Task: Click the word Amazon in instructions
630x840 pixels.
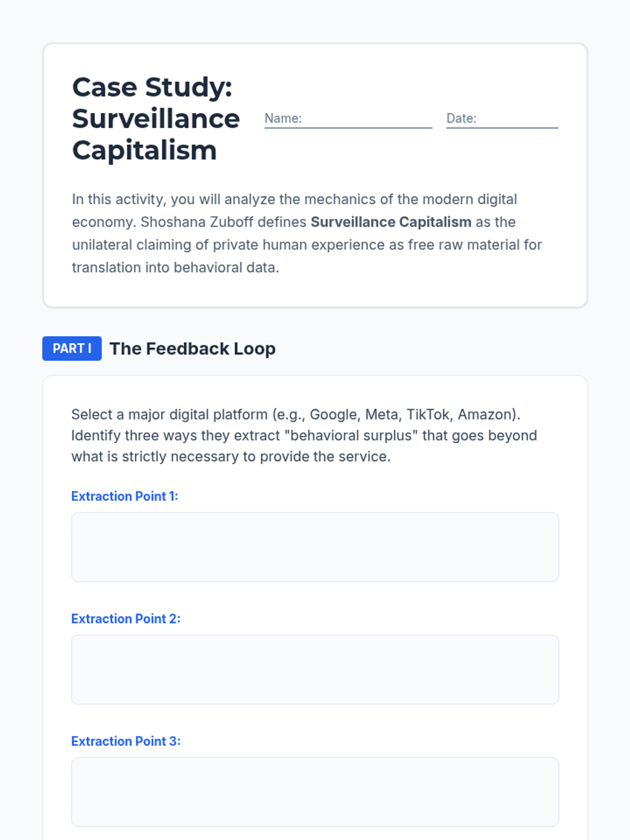Action: click(x=485, y=415)
